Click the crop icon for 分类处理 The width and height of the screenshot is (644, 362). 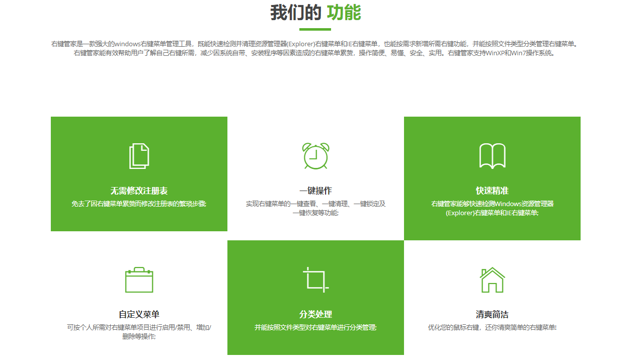(x=315, y=280)
